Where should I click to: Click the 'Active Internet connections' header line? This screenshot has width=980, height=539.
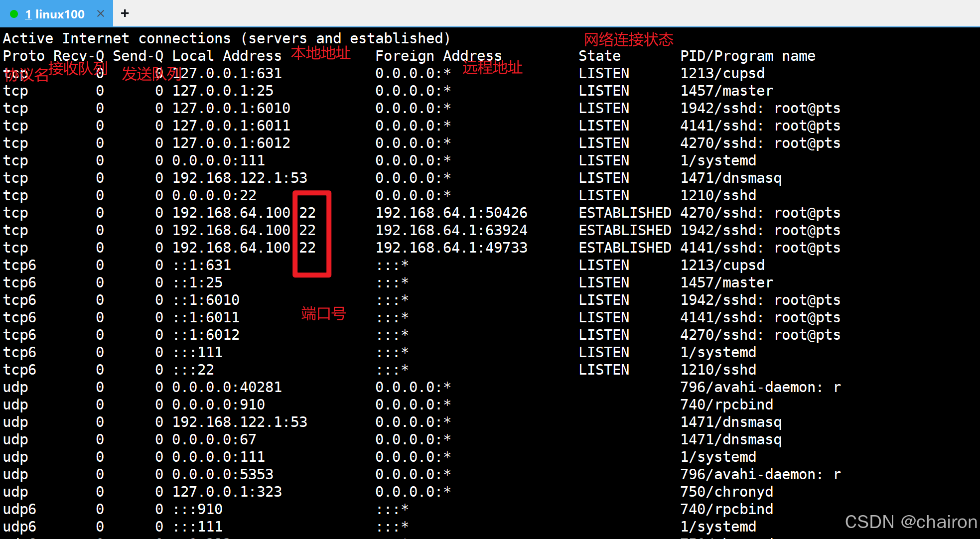point(227,38)
